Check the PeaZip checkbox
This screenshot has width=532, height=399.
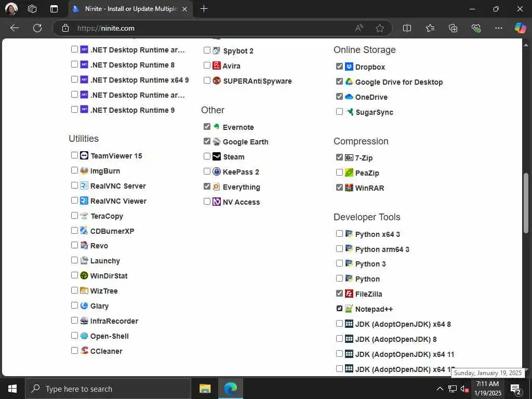tap(339, 172)
